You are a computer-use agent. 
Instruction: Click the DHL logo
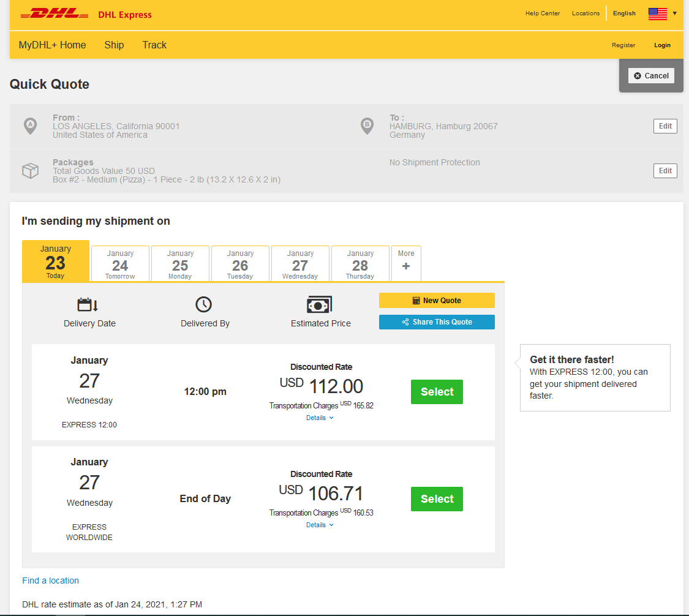[x=55, y=14]
